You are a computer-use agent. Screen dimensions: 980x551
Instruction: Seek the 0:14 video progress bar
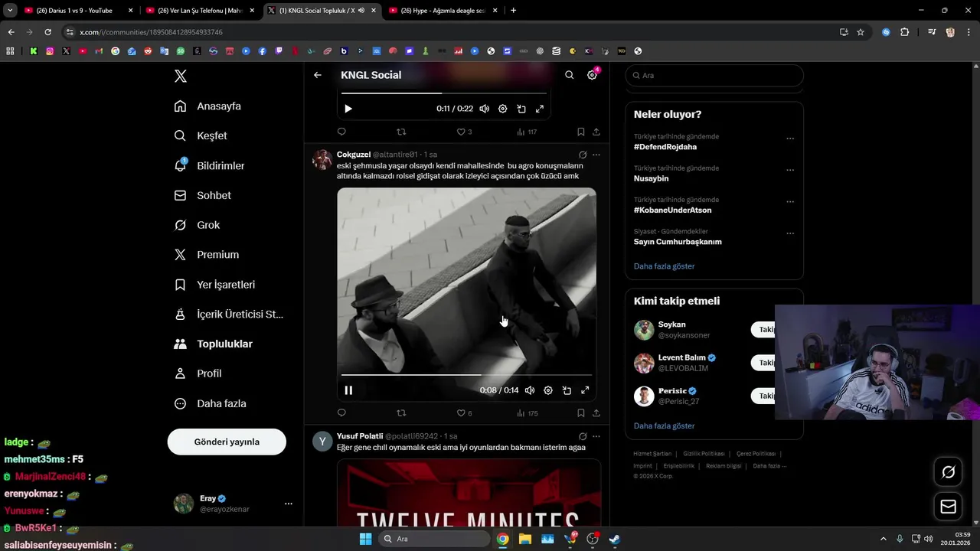click(466, 375)
